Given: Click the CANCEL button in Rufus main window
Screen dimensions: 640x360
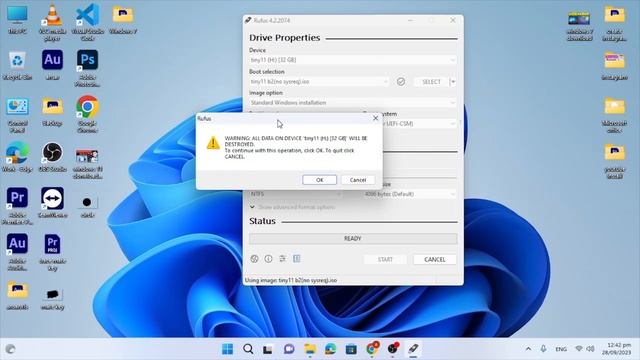Looking at the screenshot, I should 435,259.
